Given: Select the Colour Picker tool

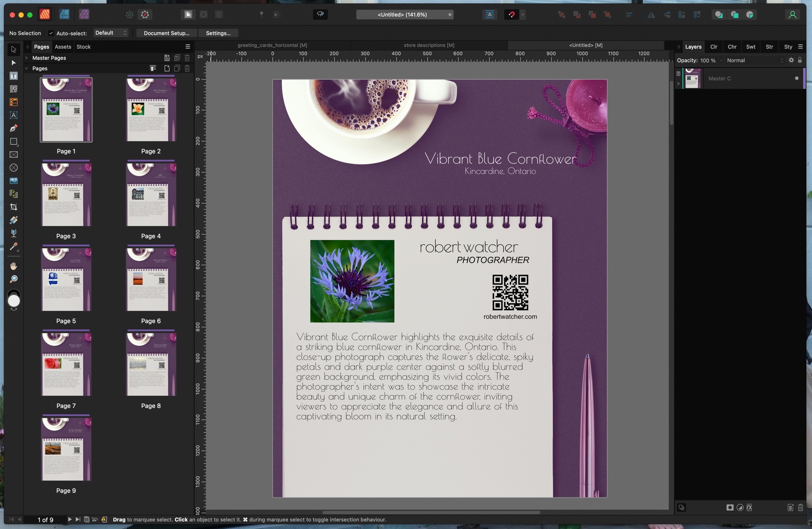Looking at the screenshot, I should [13, 247].
